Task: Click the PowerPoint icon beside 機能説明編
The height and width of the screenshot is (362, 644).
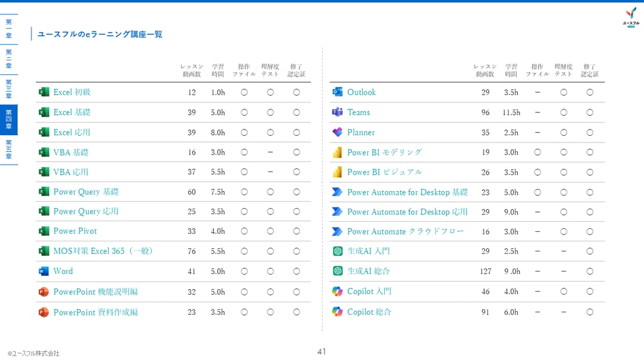Action: coord(43,292)
